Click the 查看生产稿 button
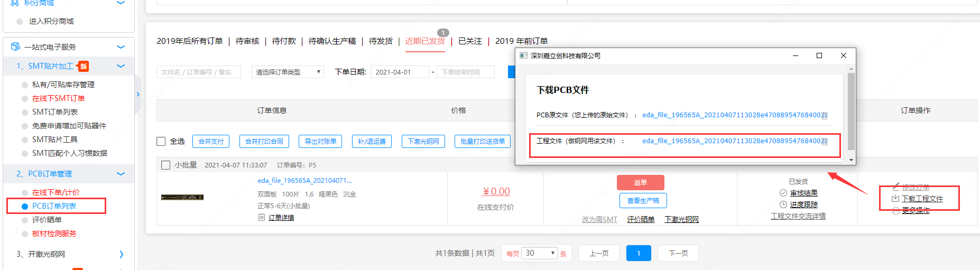980x270 pixels. click(643, 201)
